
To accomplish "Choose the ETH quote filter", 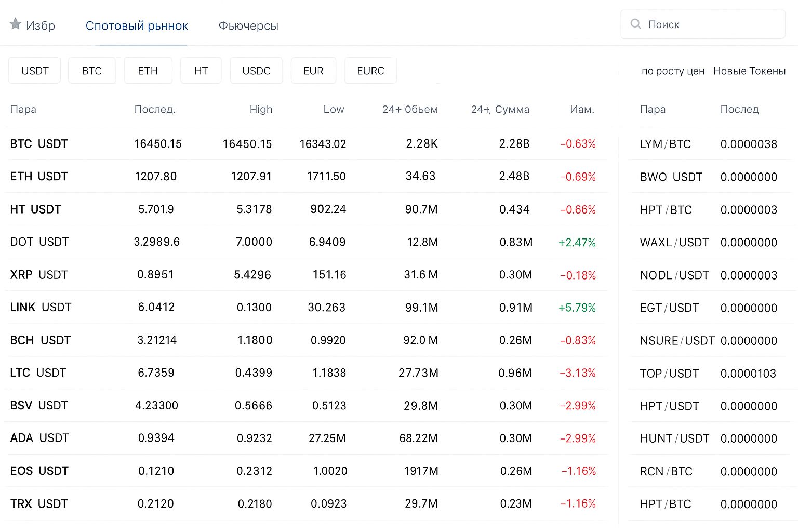I will coord(148,71).
